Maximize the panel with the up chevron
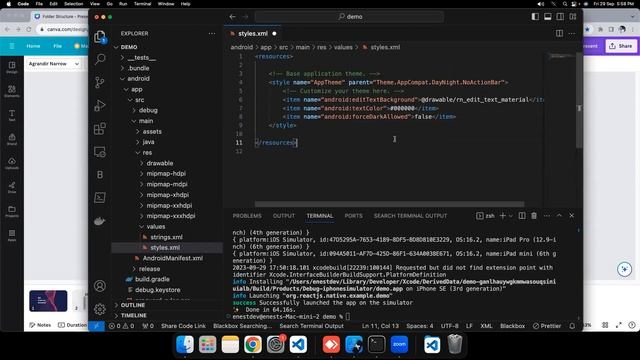 tap(559, 216)
